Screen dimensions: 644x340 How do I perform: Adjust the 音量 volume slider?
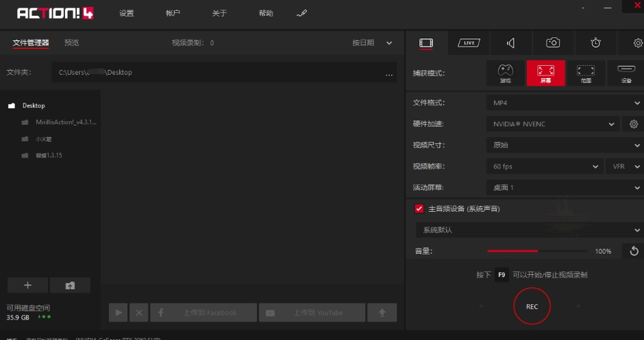(x=537, y=252)
